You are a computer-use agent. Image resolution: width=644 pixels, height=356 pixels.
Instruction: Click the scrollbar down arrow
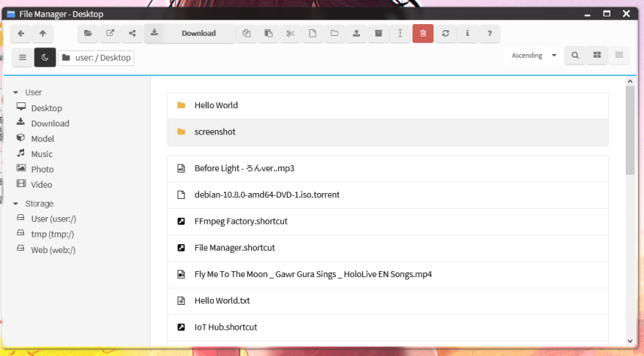coord(630,341)
